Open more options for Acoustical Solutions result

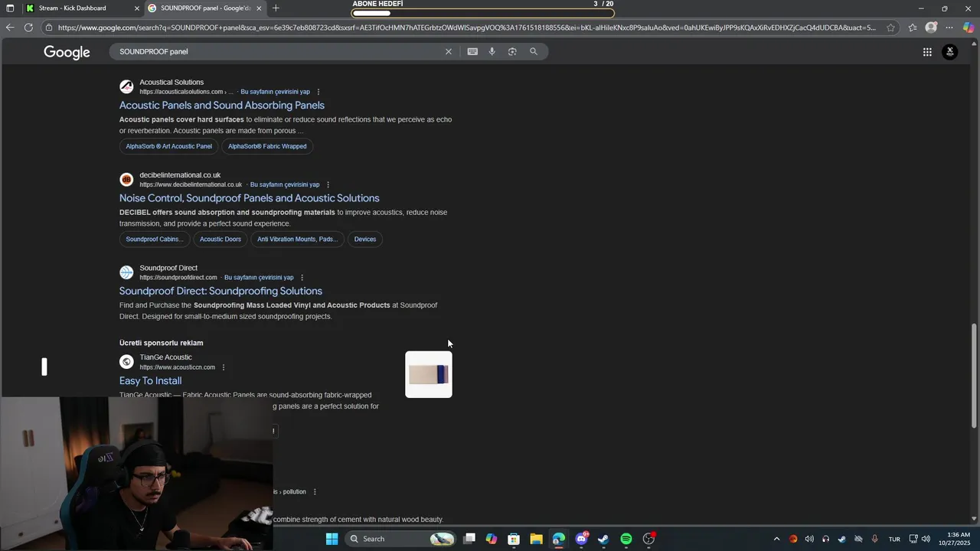(318, 92)
